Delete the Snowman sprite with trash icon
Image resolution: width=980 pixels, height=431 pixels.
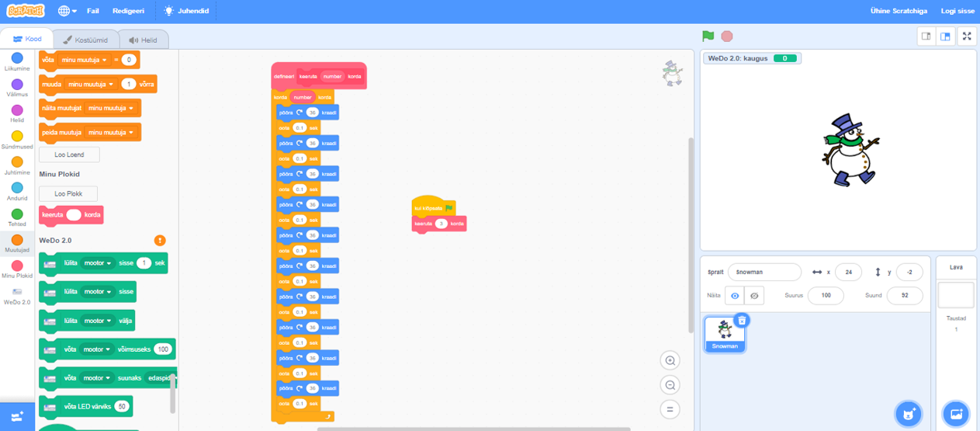[742, 320]
